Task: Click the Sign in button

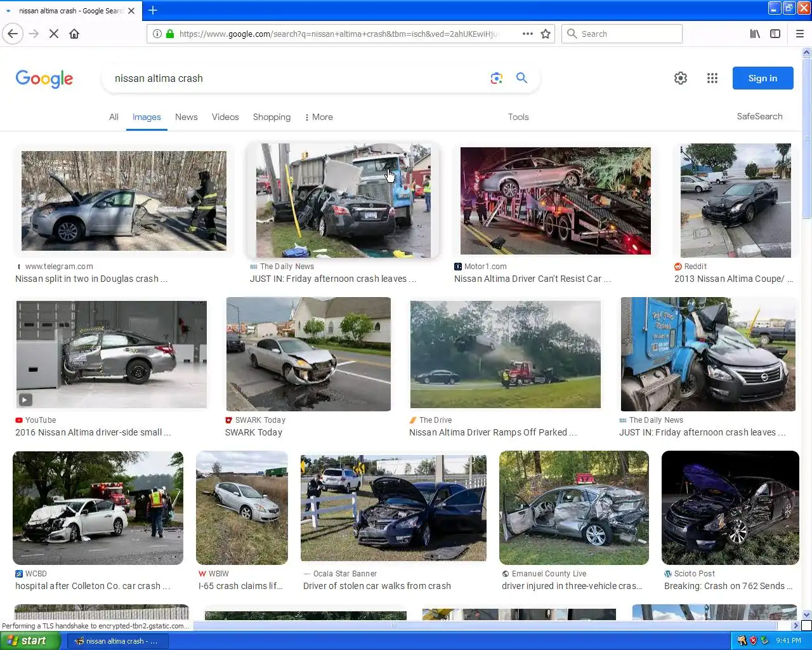Action: point(763,78)
